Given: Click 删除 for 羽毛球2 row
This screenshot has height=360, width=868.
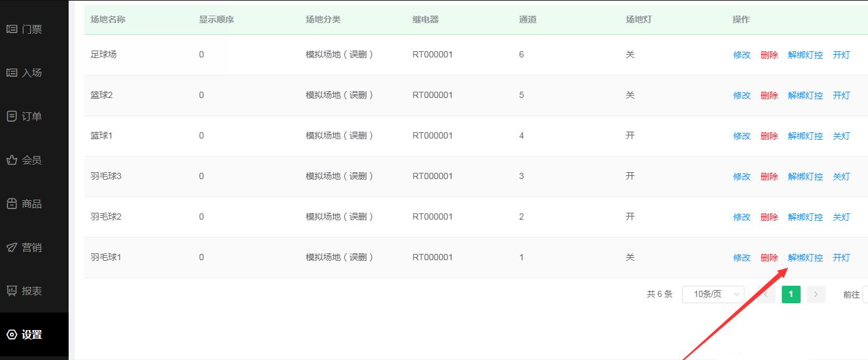Looking at the screenshot, I should [769, 217].
